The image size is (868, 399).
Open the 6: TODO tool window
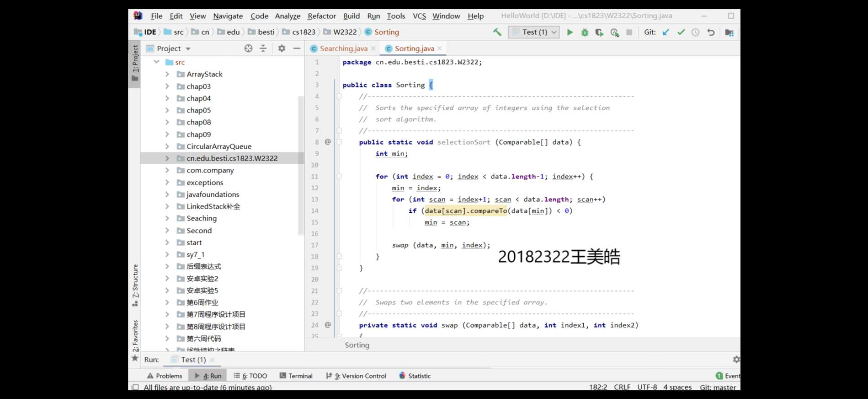[x=250, y=376]
